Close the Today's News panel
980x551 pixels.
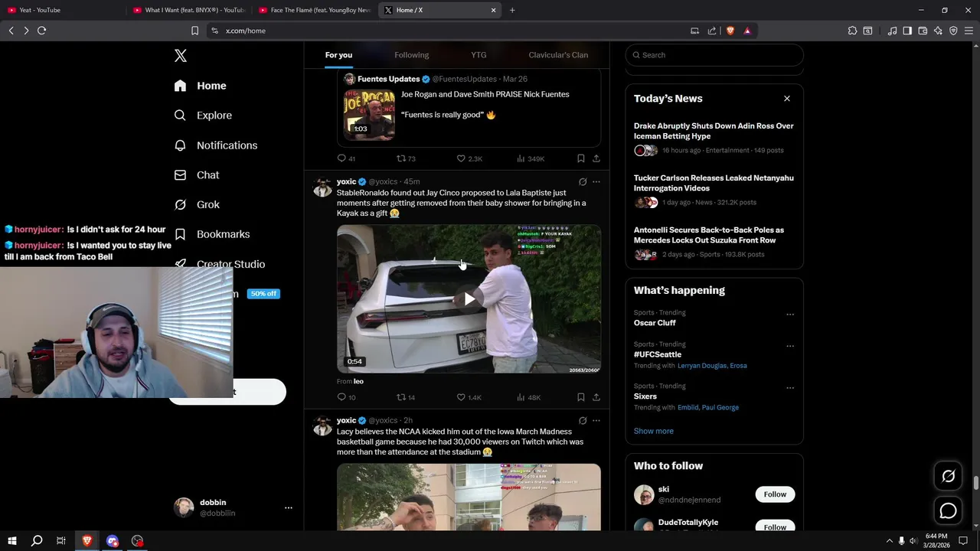pyautogui.click(x=786, y=99)
